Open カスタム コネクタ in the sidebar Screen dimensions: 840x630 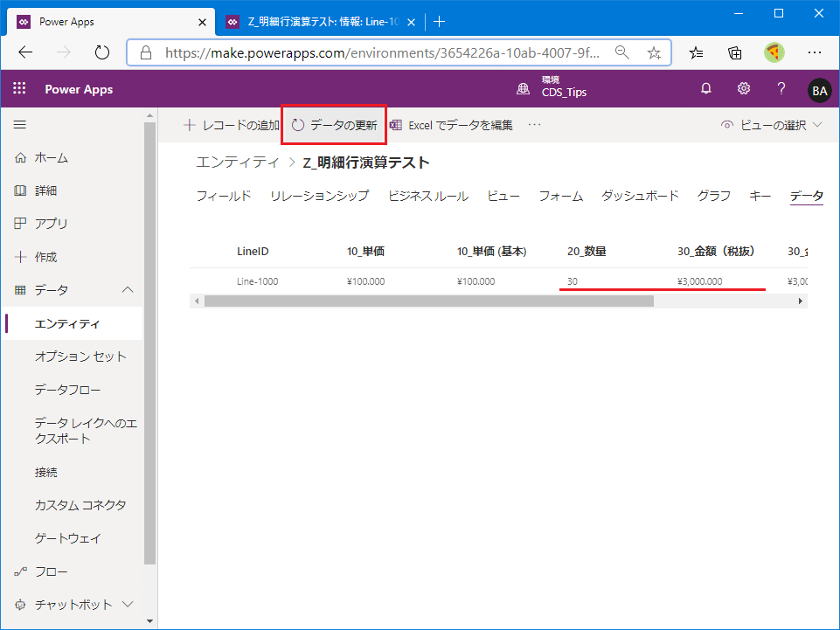coord(80,505)
